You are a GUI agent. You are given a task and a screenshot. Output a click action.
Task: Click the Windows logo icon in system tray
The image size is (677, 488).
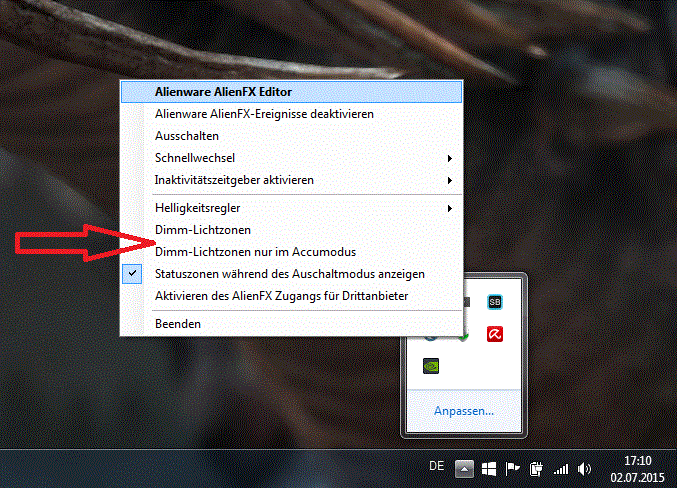pos(489,468)
